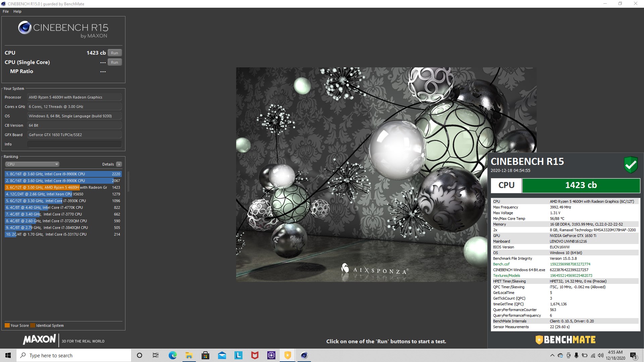
Task: Click the OS information field
Action: tap(74, 116)
